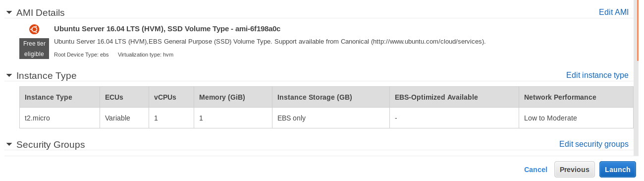The image size is (644, 181).
Task: Click the Free tier eligible badge
Action: [34, 49]
